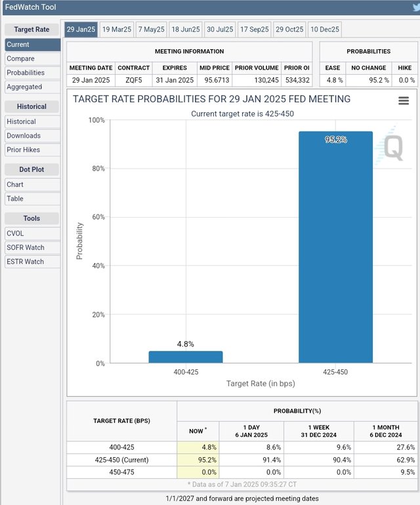Open the 18 Jun25 meeting tab
Viewport: 420px width, 505px height.
pos(185,30)
